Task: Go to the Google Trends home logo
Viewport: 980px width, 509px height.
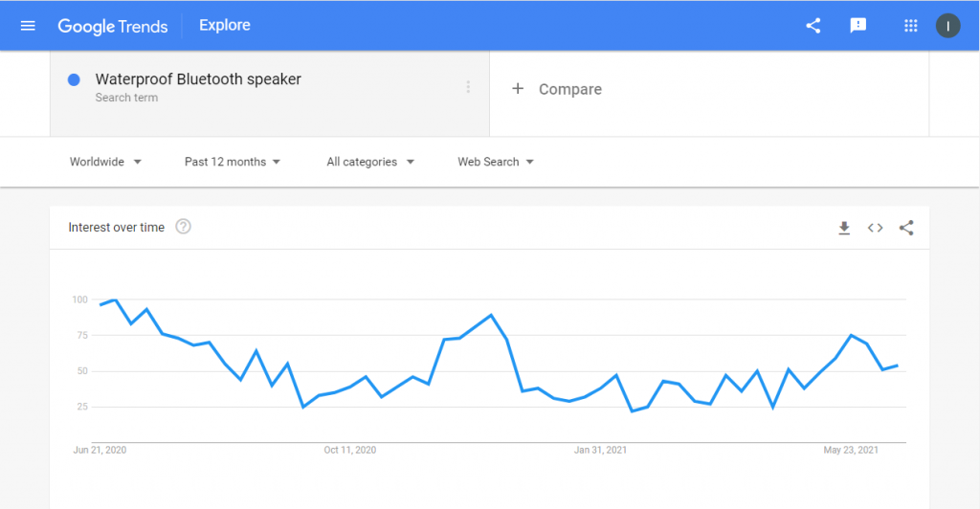Action: click(x=113, y=26)
